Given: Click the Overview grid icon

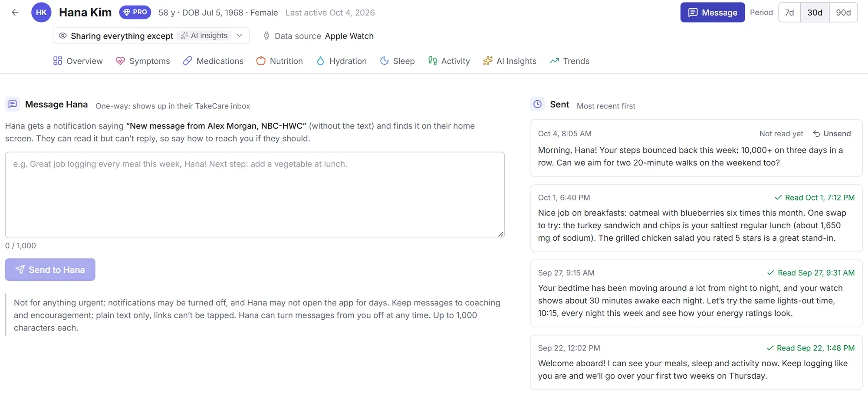Looking at the screenshot, I should click(x=57, y=61).
